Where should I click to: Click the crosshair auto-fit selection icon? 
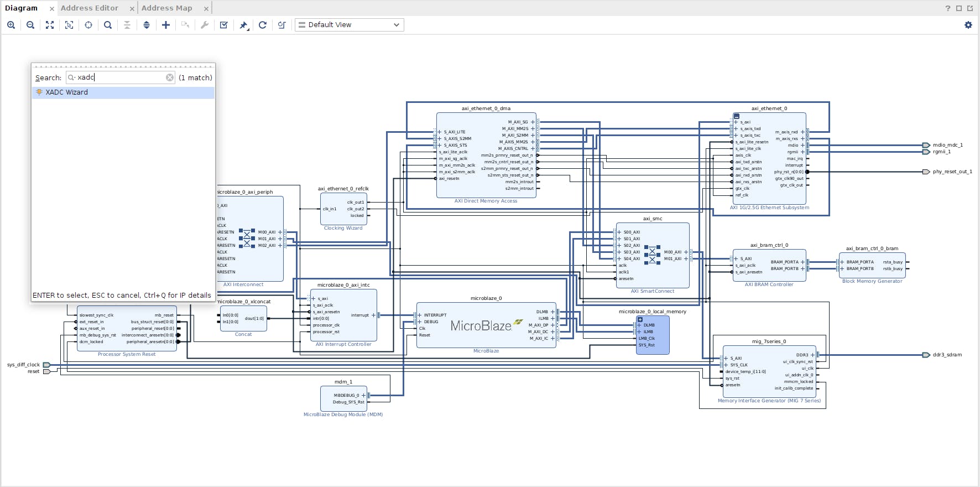tap(88, 25)
